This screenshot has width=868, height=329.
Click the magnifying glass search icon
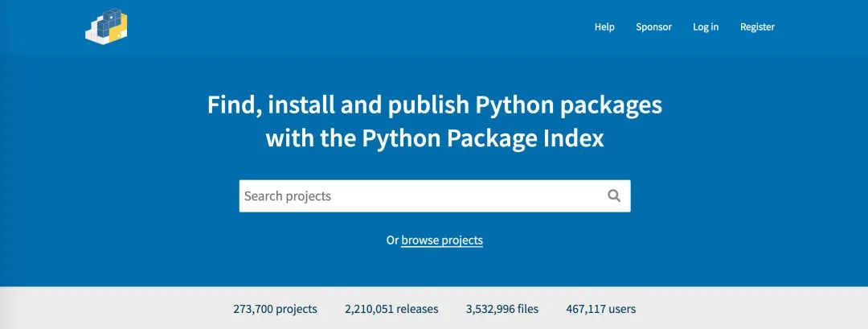(614, 195)
